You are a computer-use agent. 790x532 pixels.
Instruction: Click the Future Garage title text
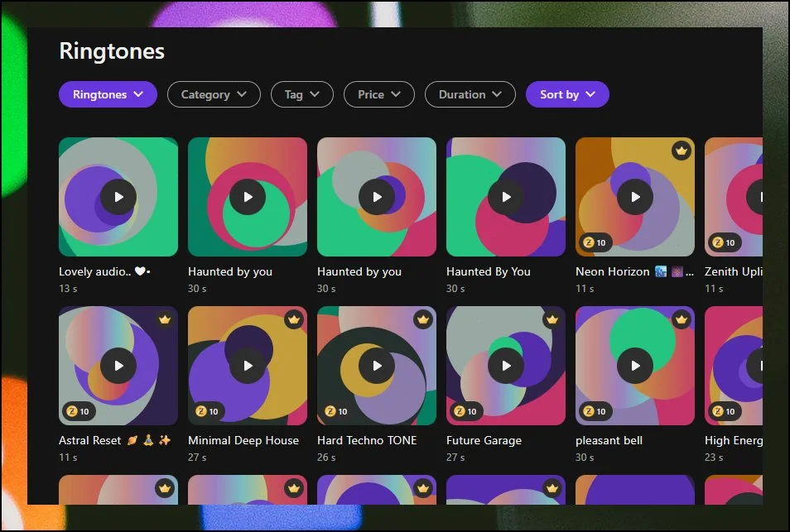[484, 440]
